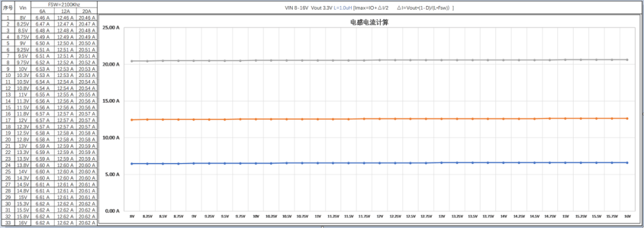Select the '6.46 A' cell in row 1
This screenshot has height=228, width=644.
pos(42,18)
